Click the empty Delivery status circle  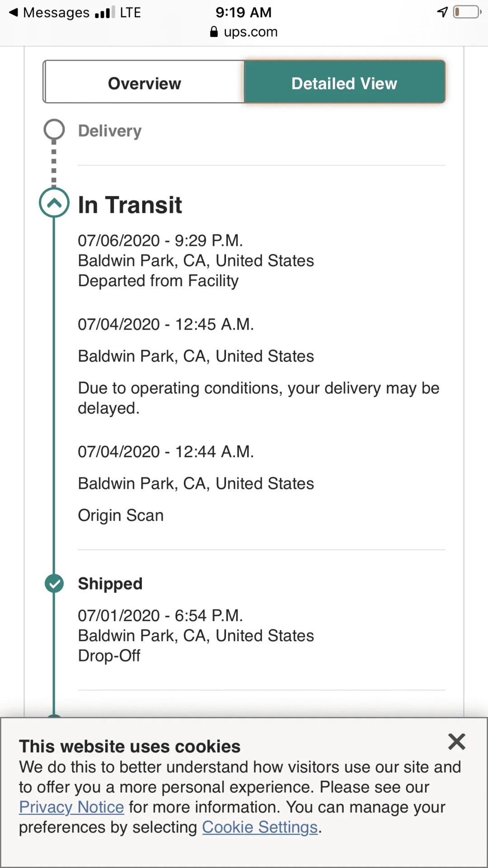54,130
